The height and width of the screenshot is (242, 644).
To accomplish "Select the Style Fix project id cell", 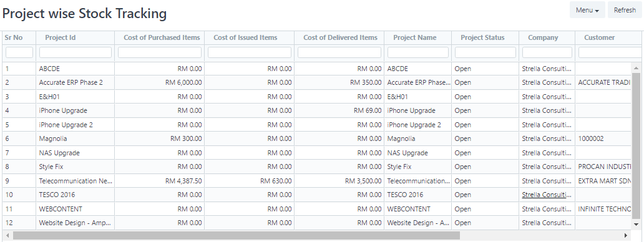I will tap(75, 167).
